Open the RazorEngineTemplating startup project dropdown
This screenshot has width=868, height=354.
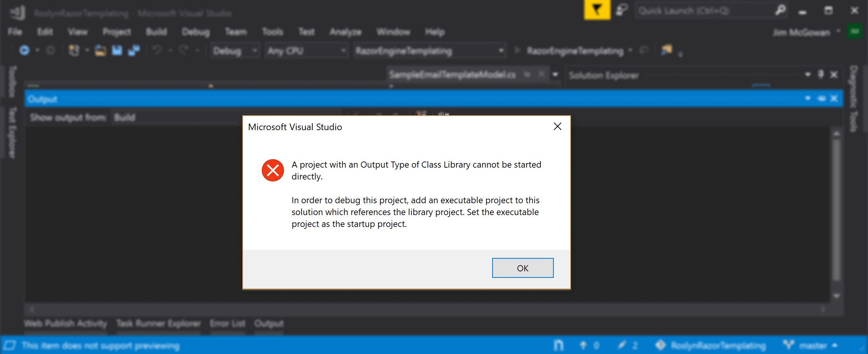pos(429,51)
